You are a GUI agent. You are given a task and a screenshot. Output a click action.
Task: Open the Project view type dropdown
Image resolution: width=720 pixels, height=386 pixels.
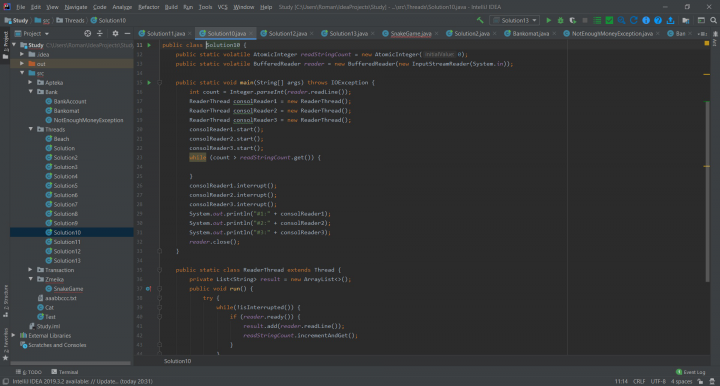coord(32,34)
